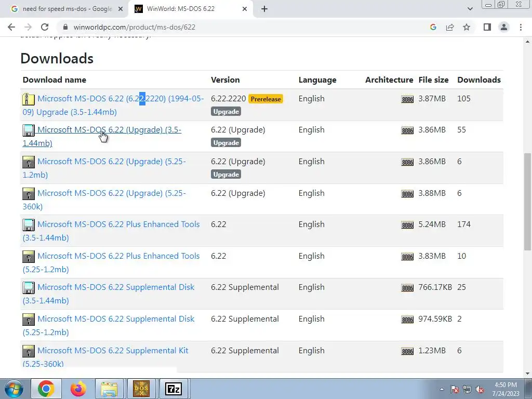Reload the current page

45,27
